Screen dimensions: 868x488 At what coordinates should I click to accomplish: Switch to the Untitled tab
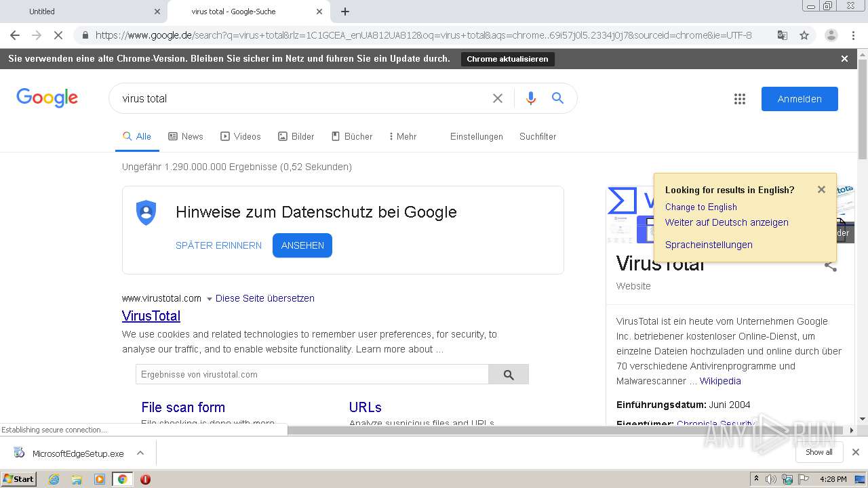click(81, 12)
